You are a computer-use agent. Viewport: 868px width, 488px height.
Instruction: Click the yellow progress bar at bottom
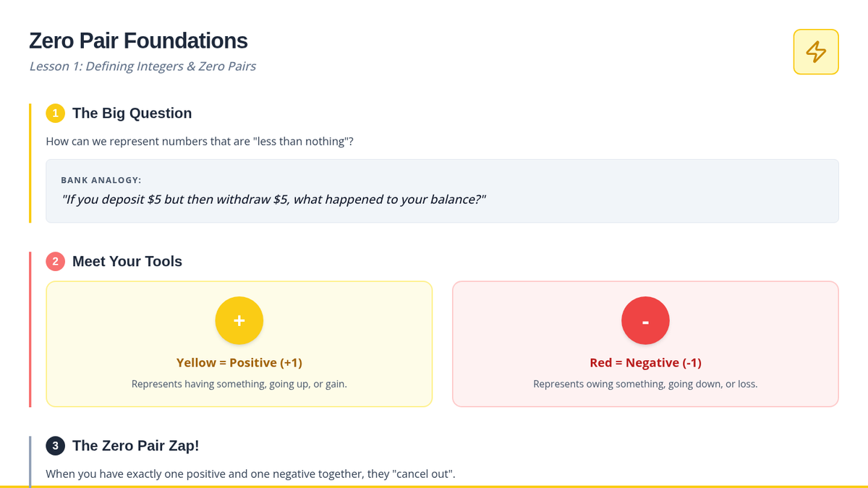point(434,487)
